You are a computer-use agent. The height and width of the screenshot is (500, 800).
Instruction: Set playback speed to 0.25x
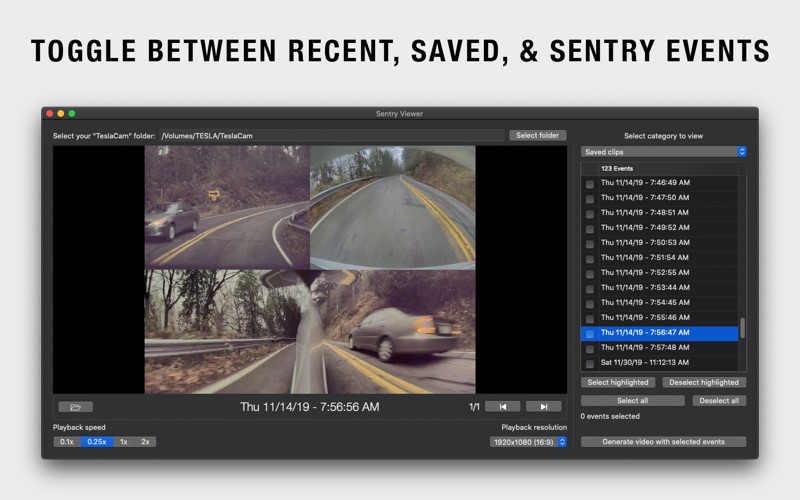[97, 442]
